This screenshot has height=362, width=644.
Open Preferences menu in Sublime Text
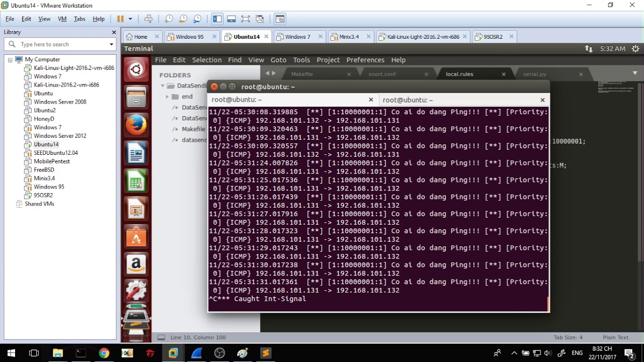click(365, 60)
